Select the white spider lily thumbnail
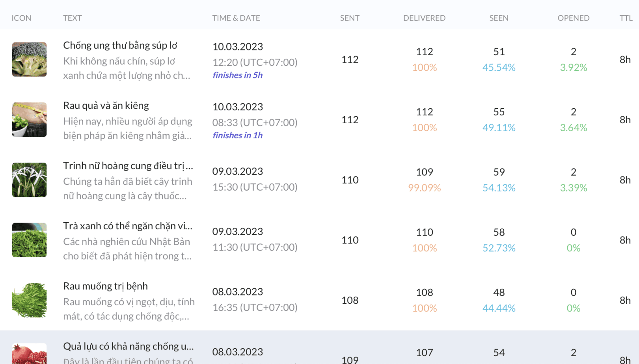The image size is (639, 364). pos(29,180)
